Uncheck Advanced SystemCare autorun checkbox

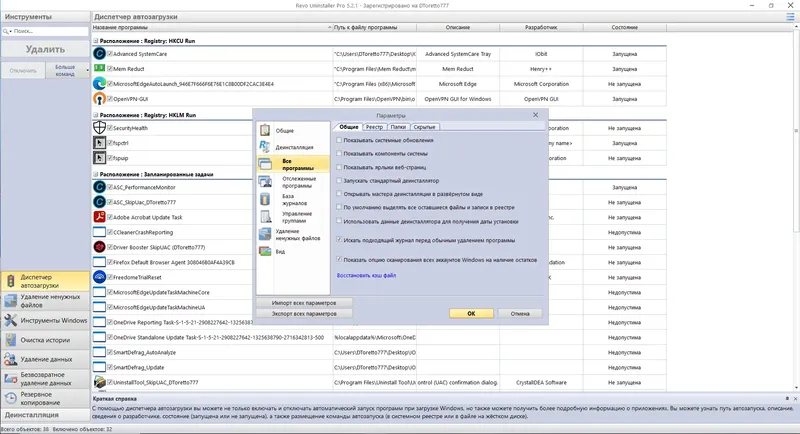point(110,54)
